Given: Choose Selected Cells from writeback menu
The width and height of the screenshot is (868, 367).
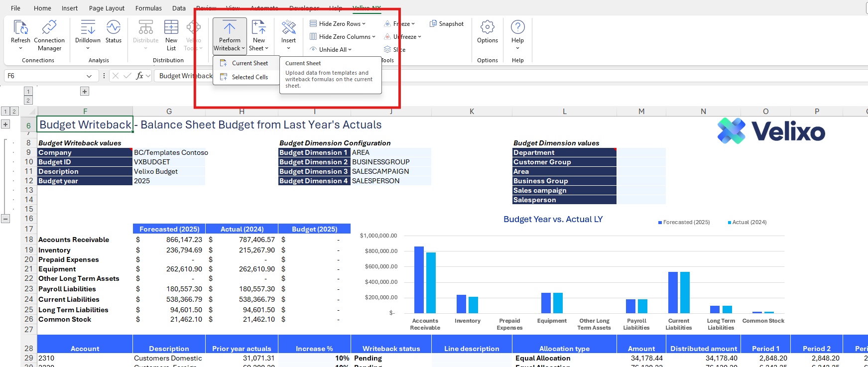Looking at the screenshot, I should (249, 77).
